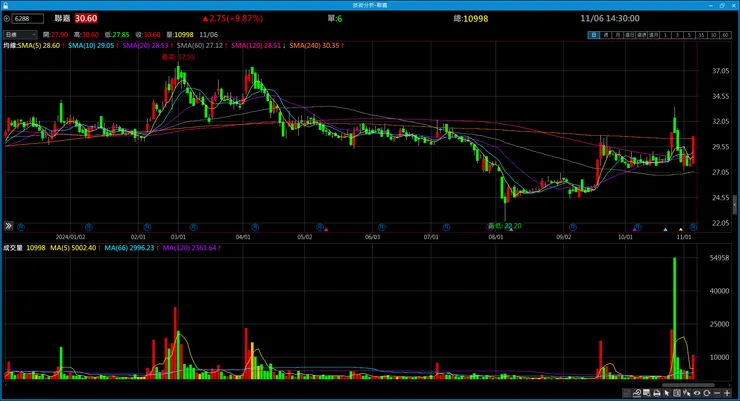
Task: Click the volume MA(5) 5002.40 label
Action: pos(75,248)
